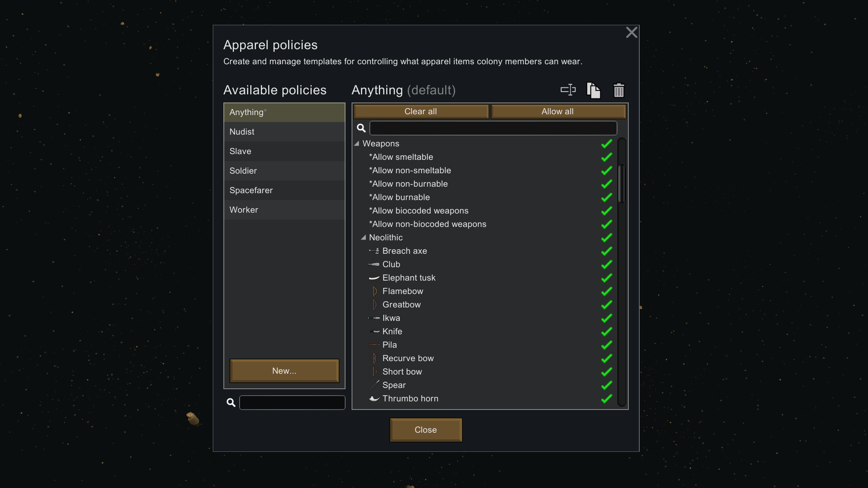Image resolution: width=868 pixels, height=488 pixels.
Task: Click the Flamebow icon
Action: point(375,291)
